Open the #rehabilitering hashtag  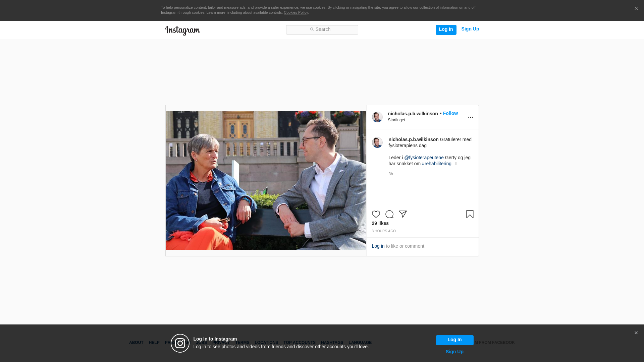437,164
